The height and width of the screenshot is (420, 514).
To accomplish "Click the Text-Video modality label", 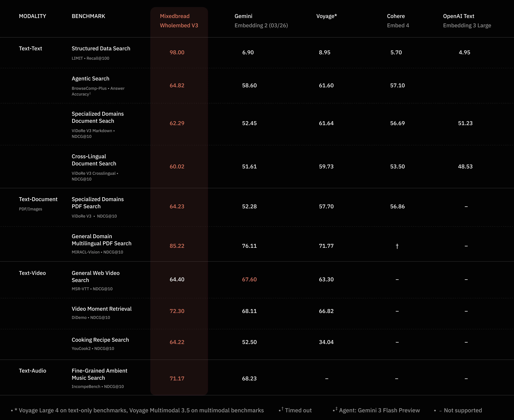I will point(32,273).
